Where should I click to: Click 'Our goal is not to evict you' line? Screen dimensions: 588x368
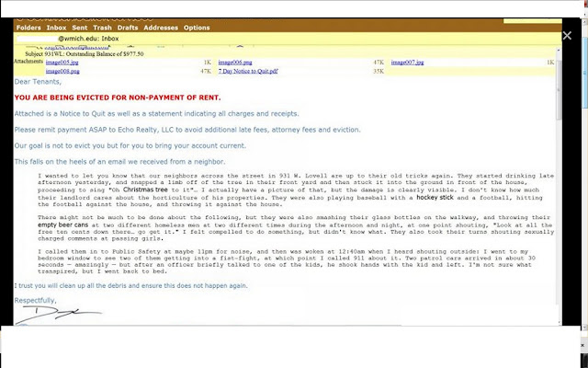[130, 145]
